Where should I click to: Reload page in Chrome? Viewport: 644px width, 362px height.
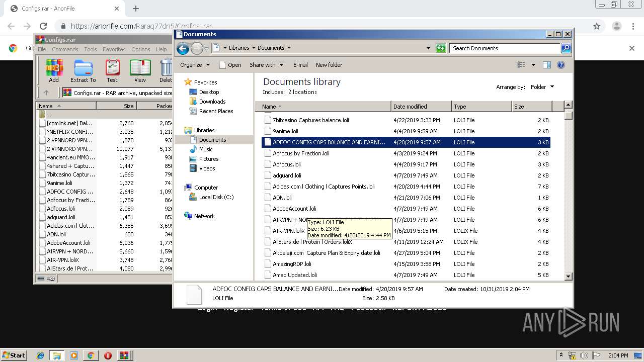click(43, 26)
